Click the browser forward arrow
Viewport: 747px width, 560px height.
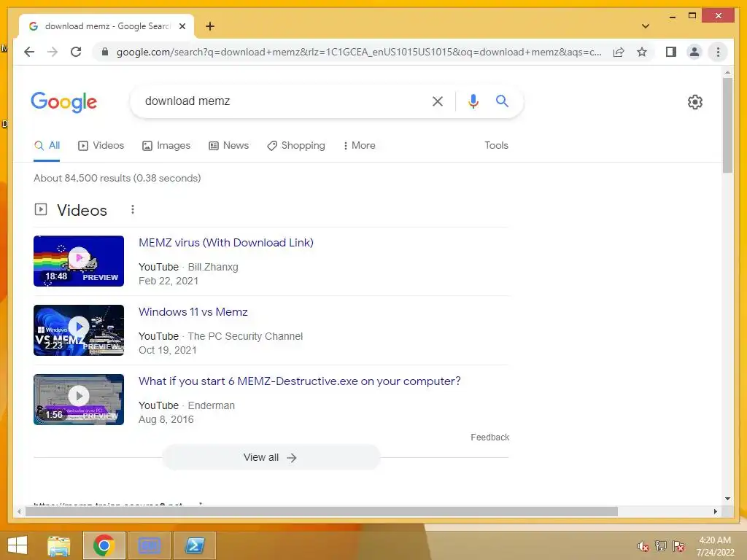coord(53,52)
